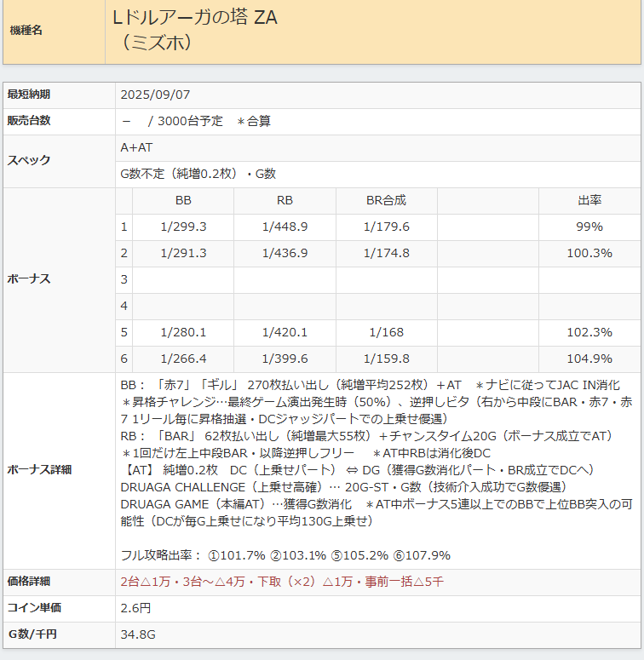Click the 価格詳細 row label
The image size is (644, 660).
click(x=29, y=582)
